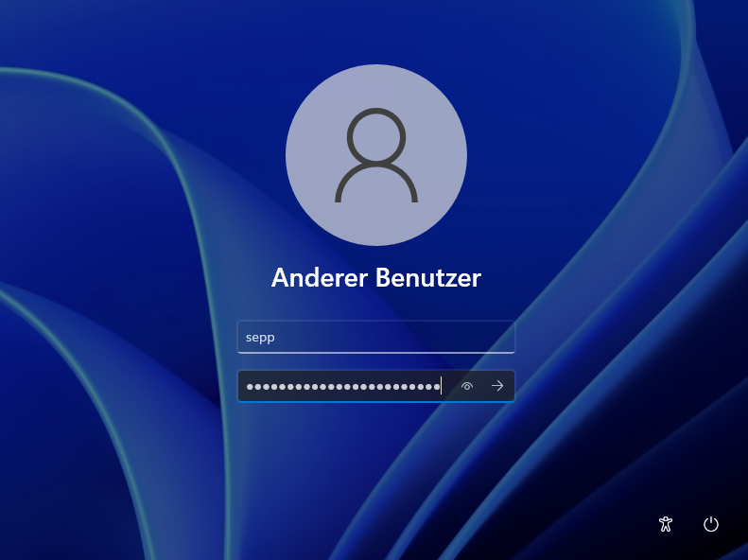Reveal the password with the eye icon
This screenshot has height=560, width=748.
coord(467,386)
